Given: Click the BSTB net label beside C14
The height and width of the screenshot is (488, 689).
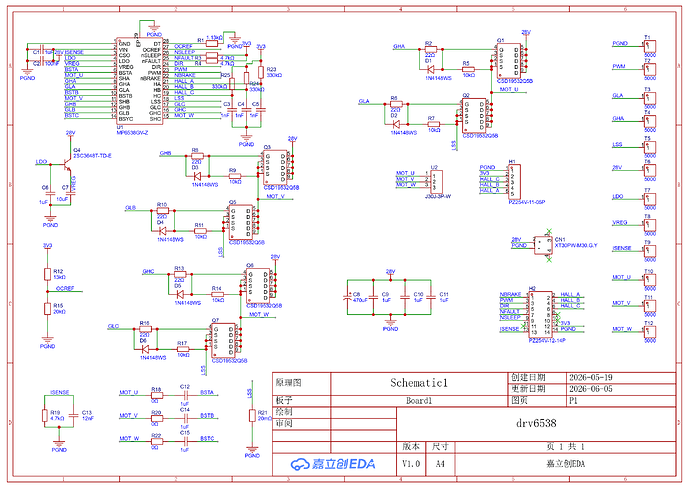Looking at the screenshot, I should tap(207, 415).
